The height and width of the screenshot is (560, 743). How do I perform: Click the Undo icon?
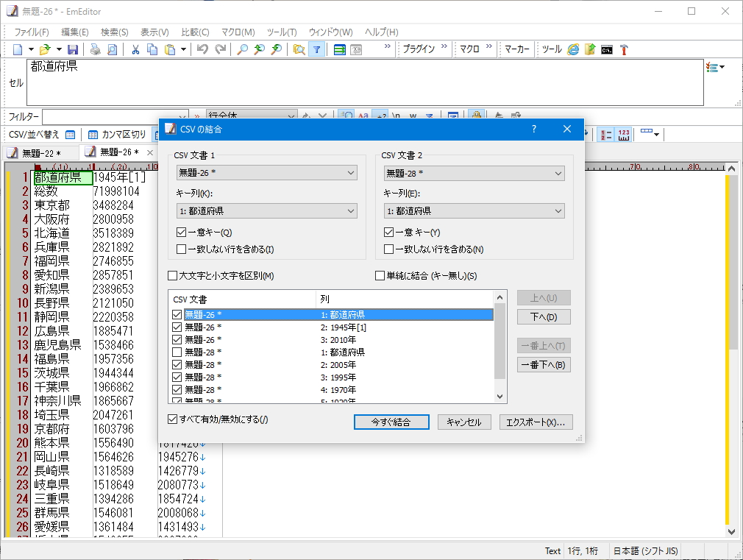tap(202, 49)
